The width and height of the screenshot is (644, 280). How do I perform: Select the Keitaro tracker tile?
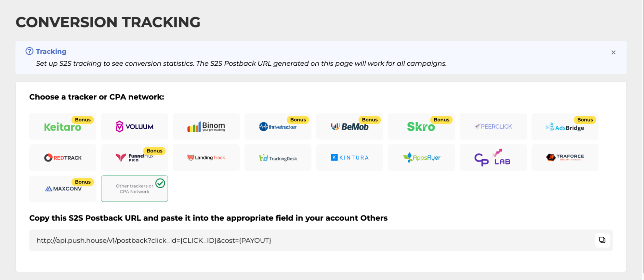pyautogui.click(x=62, y=127)
